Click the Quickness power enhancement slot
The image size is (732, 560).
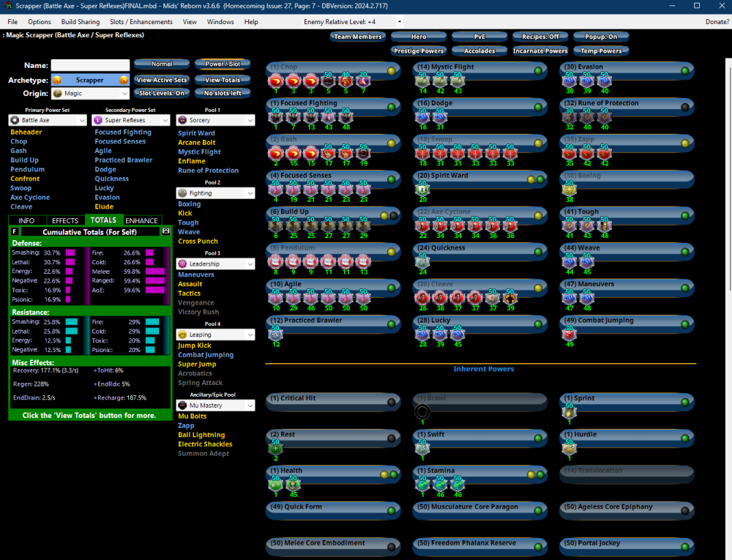point(422,261)
